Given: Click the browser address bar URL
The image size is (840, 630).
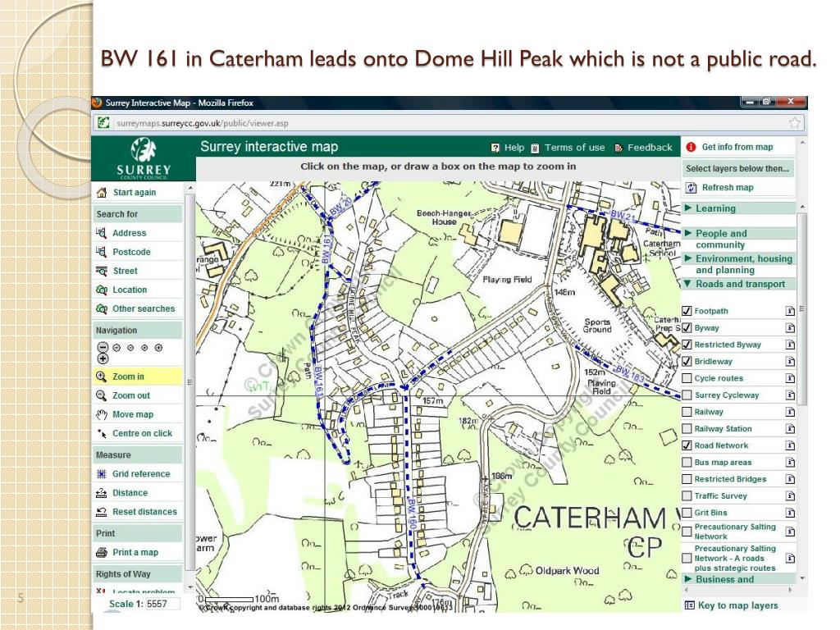Looking at the screenshot, I should coord(203,123).
